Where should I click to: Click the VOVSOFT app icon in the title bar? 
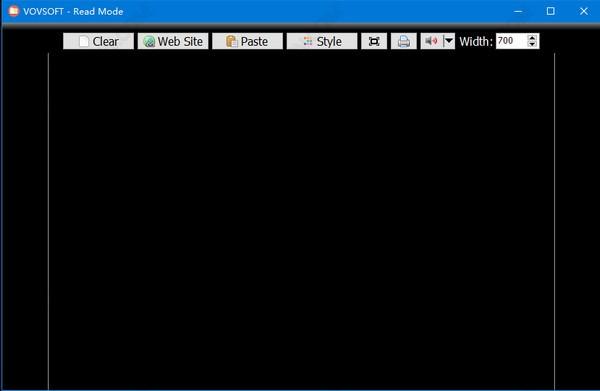coord(13,11)
